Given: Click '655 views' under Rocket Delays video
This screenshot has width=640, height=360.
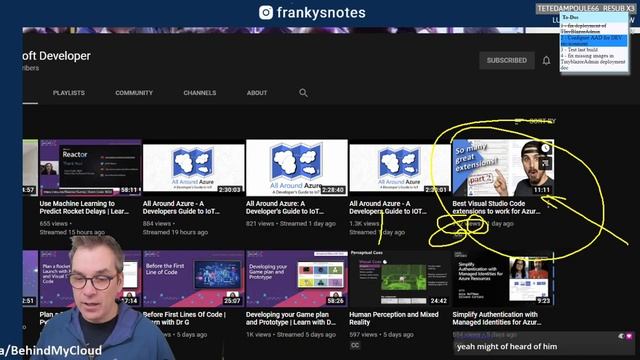Looking at the screenshot, I should 53,224.
